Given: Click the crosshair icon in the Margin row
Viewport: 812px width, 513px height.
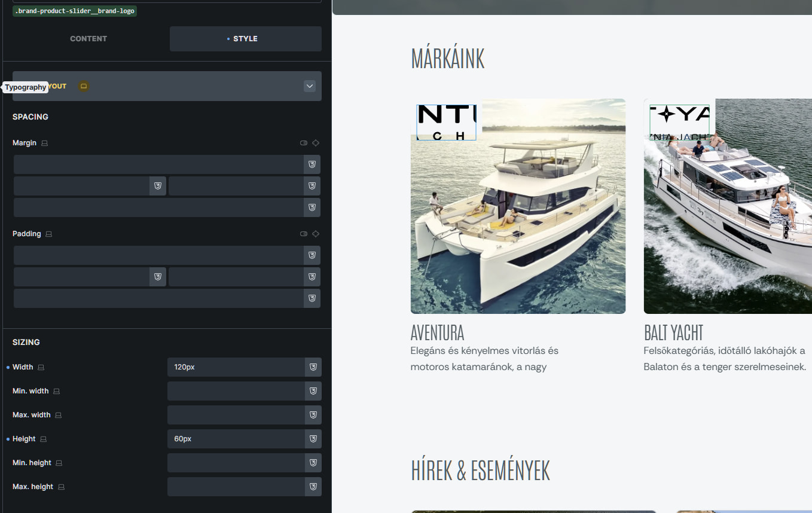Looking at the screenshot, I should [x=316, y=143].
